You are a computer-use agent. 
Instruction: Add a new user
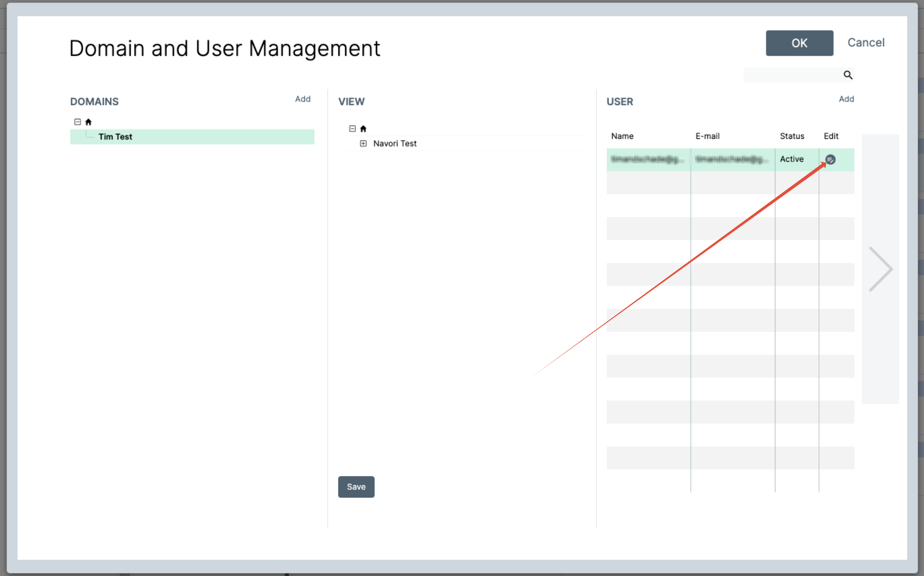[x=846, y=99]
